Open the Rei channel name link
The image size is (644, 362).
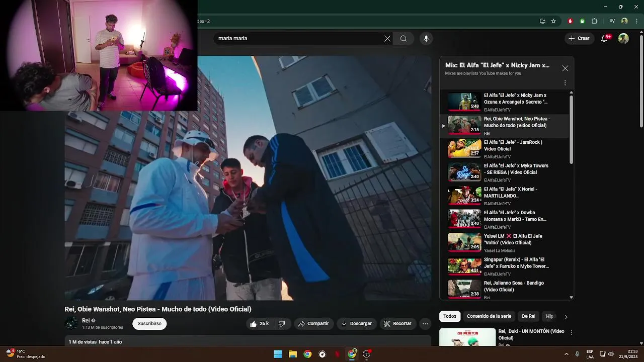pos(86,320)
